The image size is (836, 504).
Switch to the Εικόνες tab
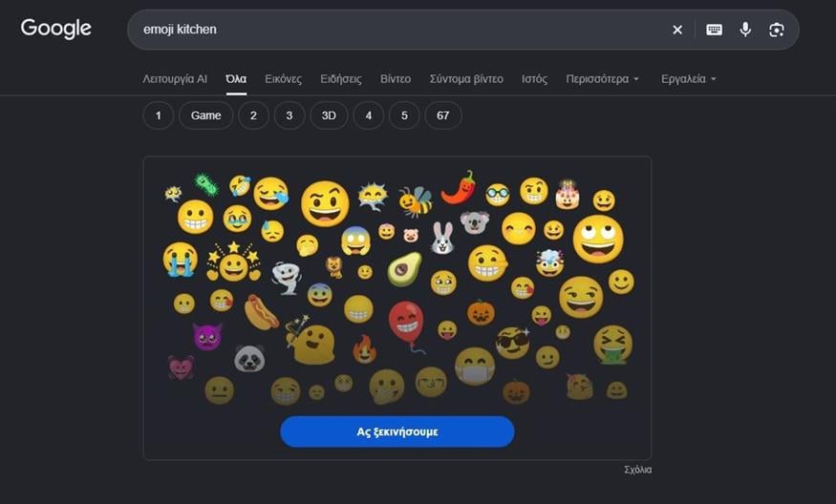283,79
